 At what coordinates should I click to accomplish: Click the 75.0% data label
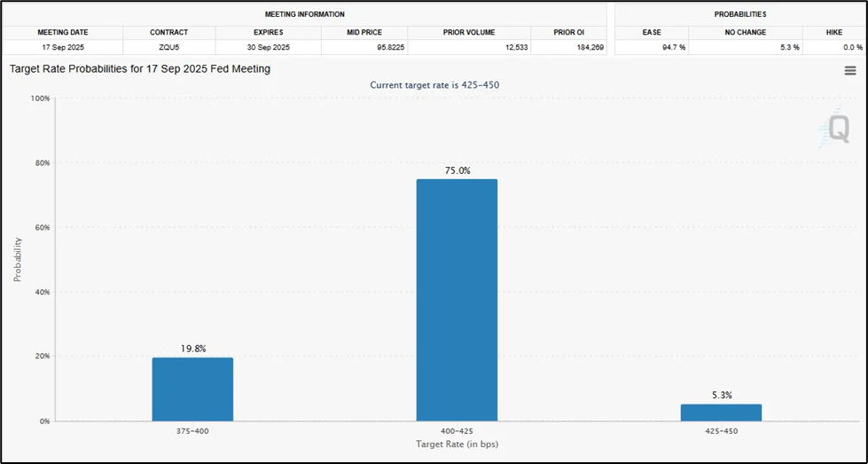457,171
